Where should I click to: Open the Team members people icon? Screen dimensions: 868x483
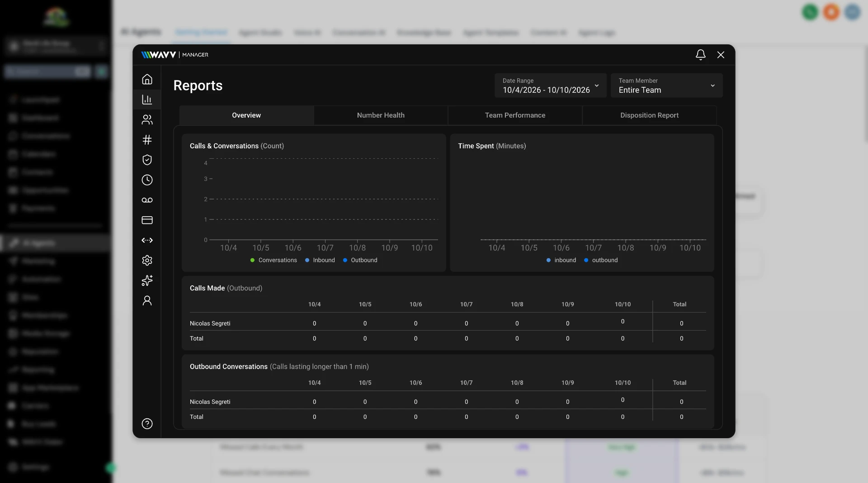pos(147,120)
